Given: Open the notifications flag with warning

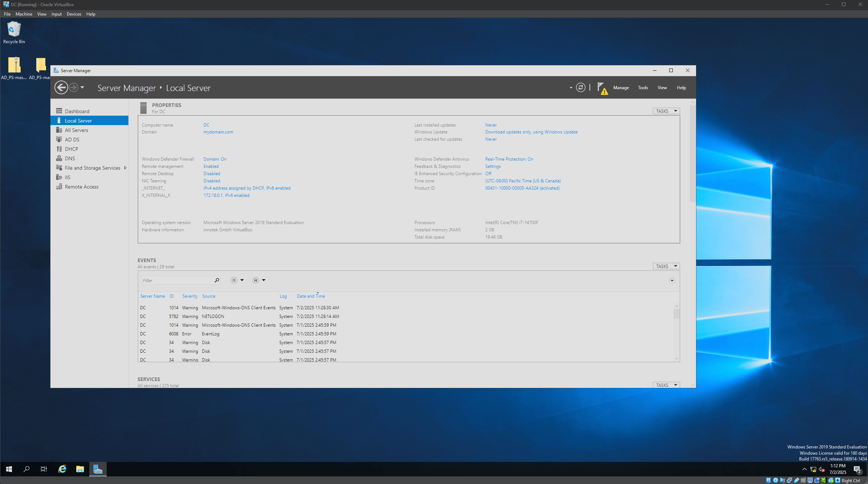Looking at the screenshot, I should 602,88.
